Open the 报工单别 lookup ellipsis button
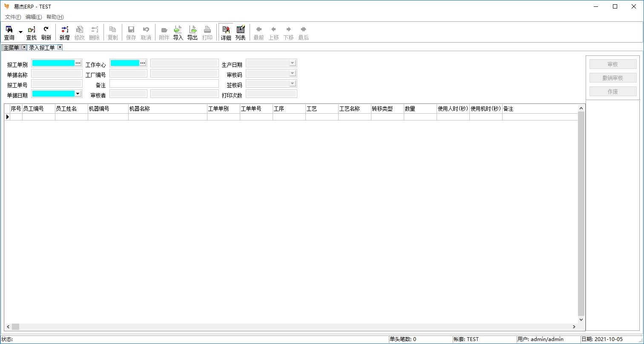The width and height of the screenshot is (644, 344). coord(78,63)
